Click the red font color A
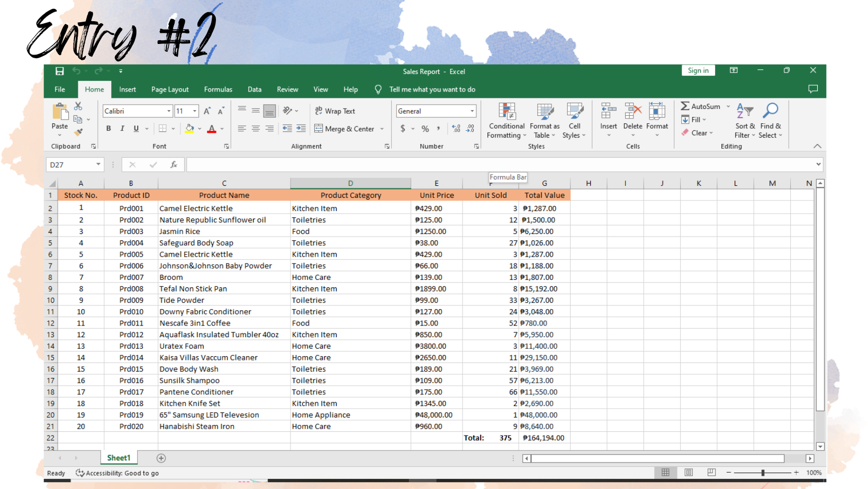This screenshot has width=868, height=489. 212,129
